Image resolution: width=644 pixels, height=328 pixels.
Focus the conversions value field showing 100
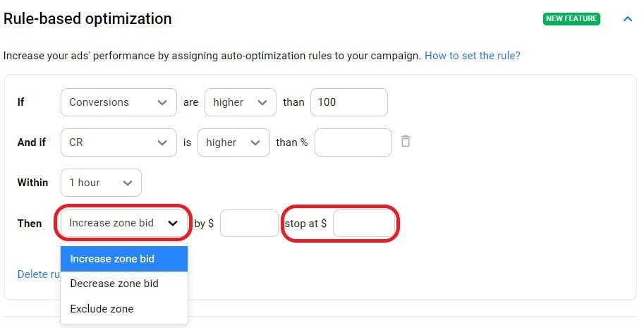pyautogui.click(x=348, y=102)
